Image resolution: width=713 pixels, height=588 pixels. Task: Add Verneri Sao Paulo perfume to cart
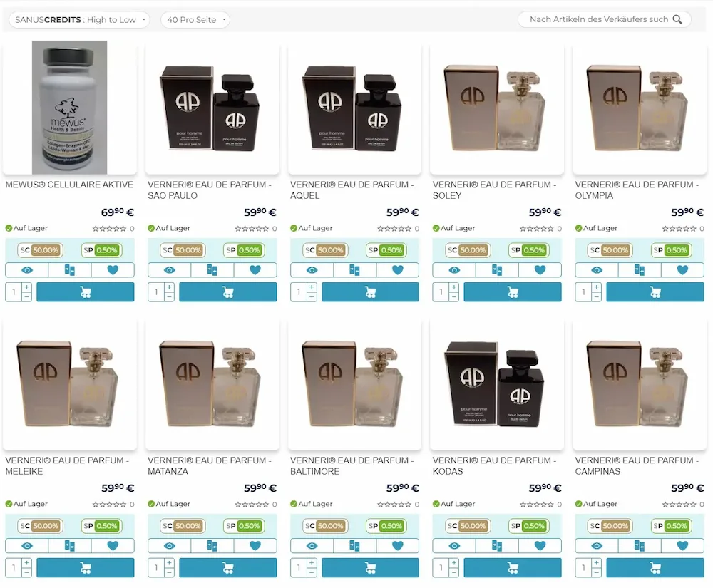(228, 292)
